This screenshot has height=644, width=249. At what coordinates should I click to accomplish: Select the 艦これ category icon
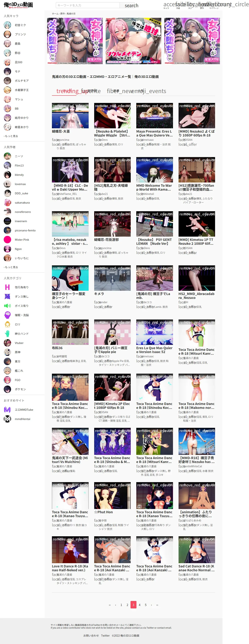(x=7, y=371)
